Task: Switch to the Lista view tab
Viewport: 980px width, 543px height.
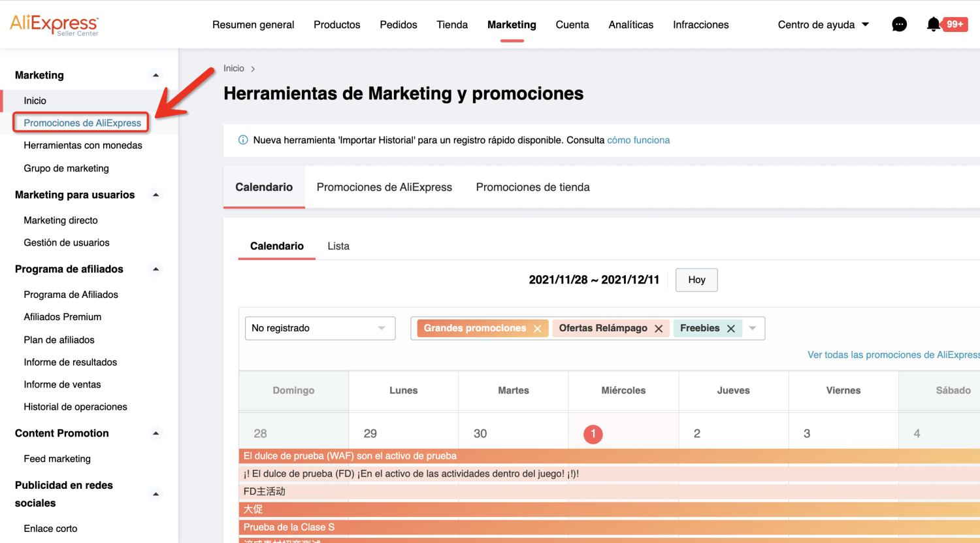Action: 338,246
